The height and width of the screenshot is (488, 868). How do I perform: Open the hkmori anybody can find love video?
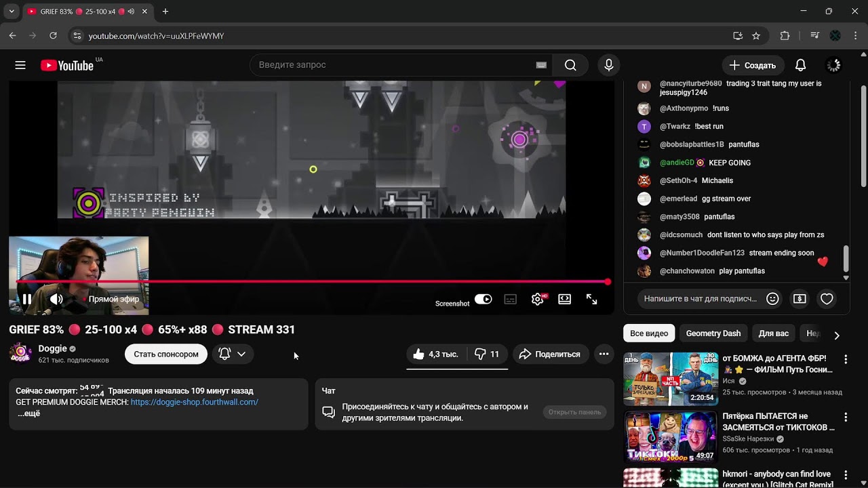pos(777,478)
